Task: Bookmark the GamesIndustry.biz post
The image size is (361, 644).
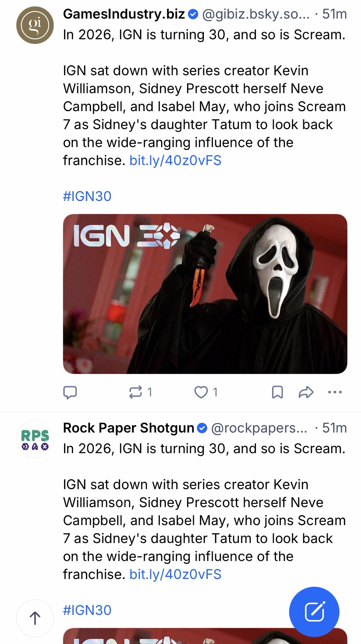Action: (277, 392)
